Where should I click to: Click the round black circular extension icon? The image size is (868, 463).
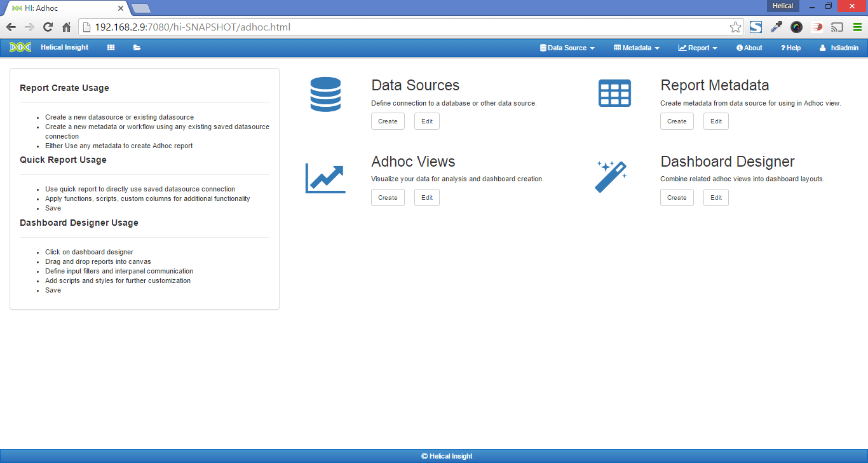click(x=796, y=27)
